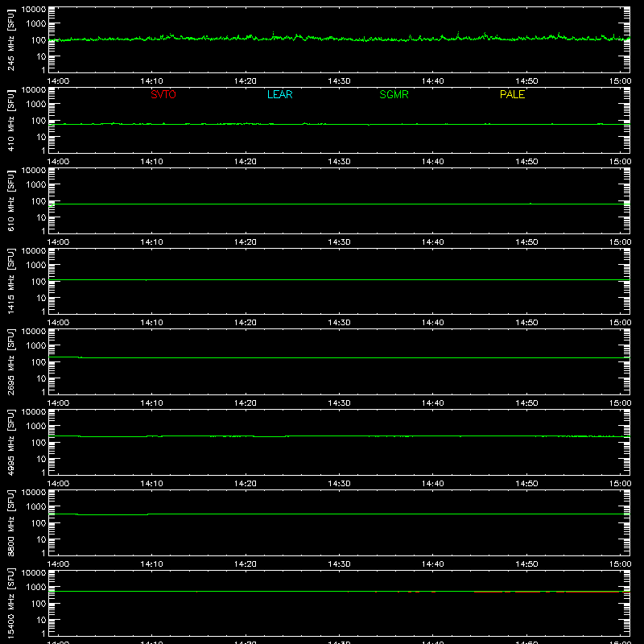Click 14:20 tick label under 1415 MHz plot
Image resolution: width=644 pixels, height=644 pixels.
[x=246, y=323]
